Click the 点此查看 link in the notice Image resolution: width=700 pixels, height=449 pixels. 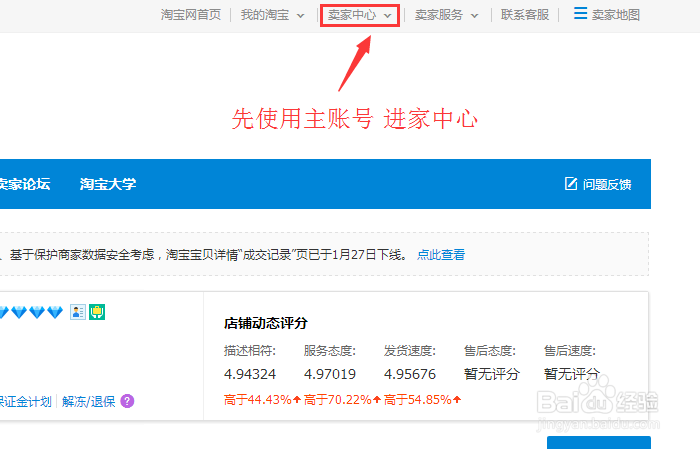pos(441,255)
